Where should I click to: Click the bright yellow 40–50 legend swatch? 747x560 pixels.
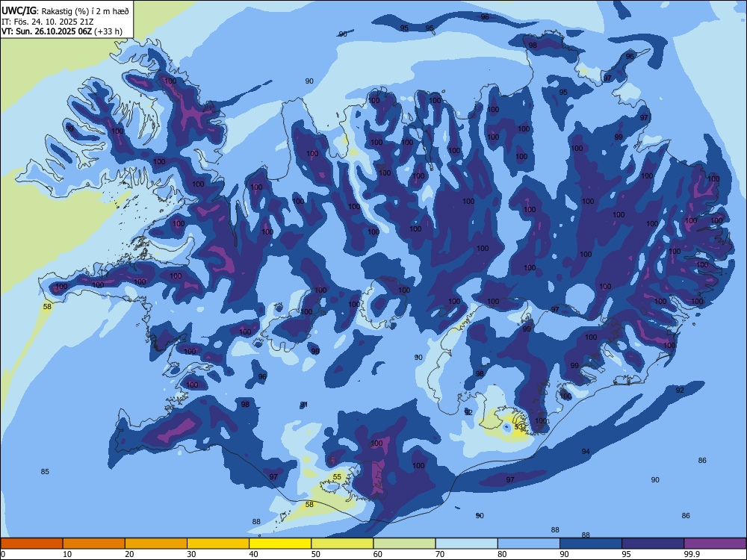pyautogui.click(x=280, y=544)
